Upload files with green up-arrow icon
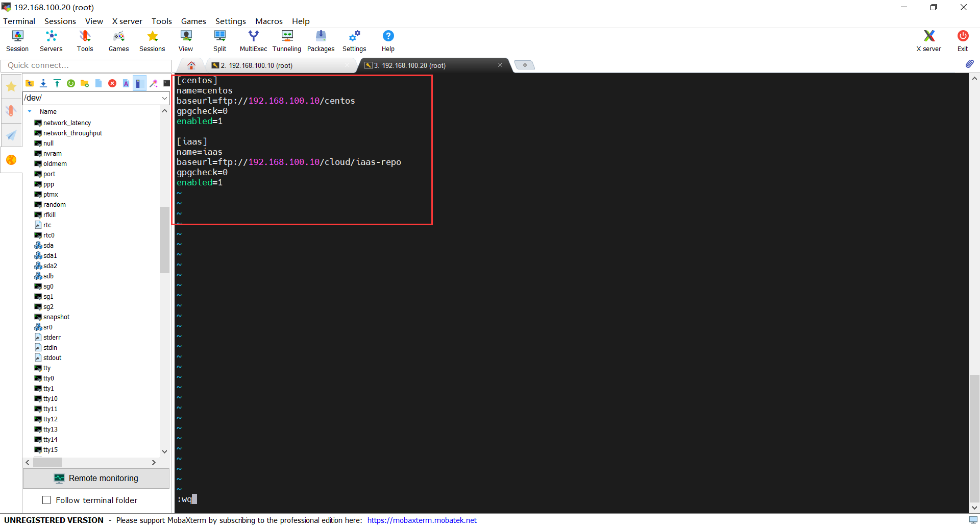 [57, 83]
